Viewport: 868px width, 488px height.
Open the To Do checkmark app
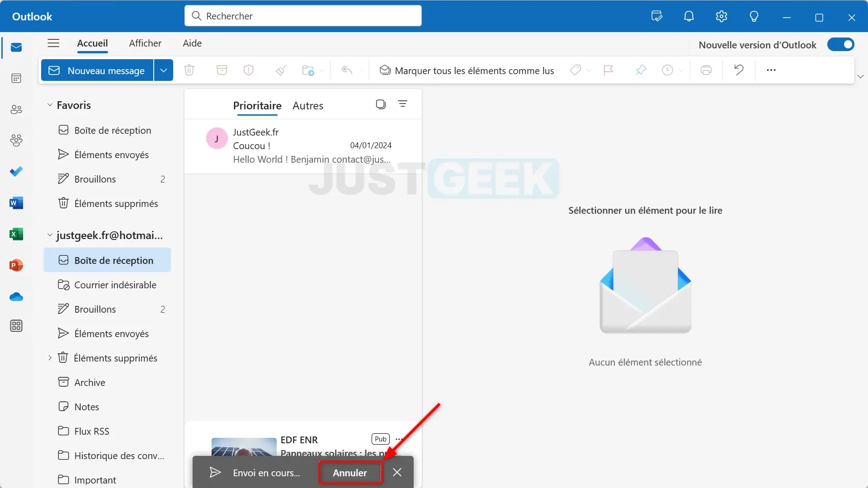[x=16, y=172]
